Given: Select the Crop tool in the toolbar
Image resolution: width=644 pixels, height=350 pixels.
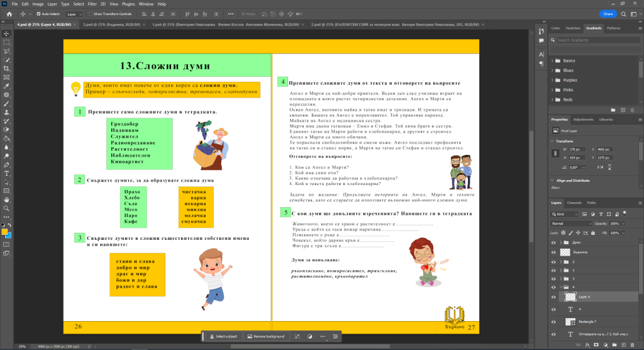Looking at the screenshot, I should coord(6,68).
